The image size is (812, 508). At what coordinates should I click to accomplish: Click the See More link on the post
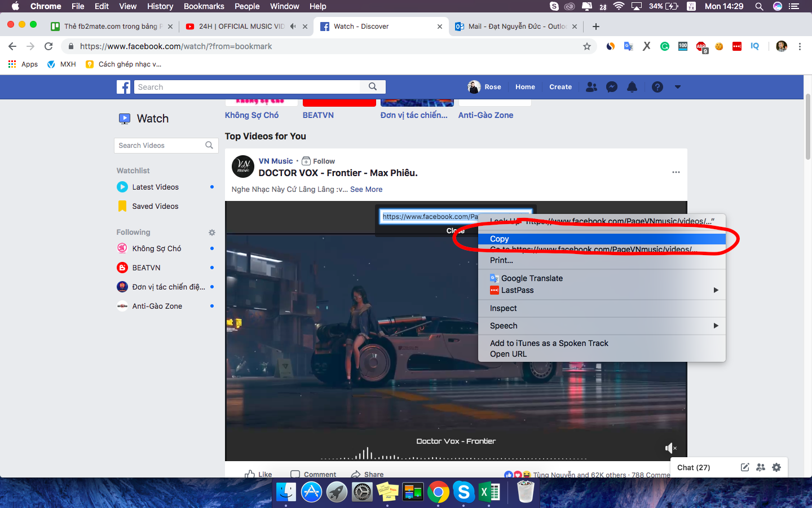tap(366, 189)
